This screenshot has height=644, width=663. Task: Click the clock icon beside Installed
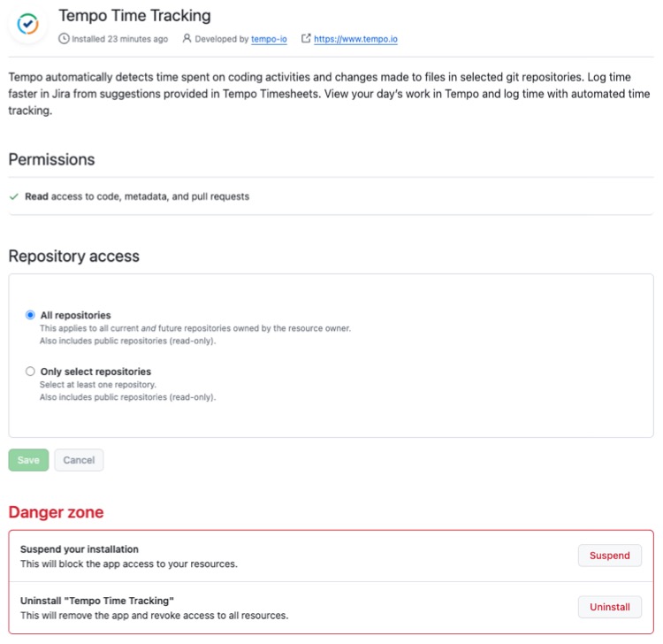click(x=63, y=39)
